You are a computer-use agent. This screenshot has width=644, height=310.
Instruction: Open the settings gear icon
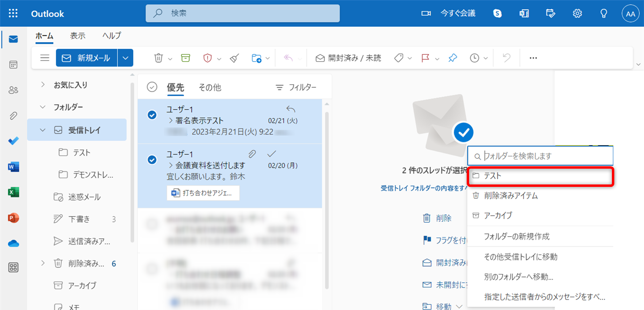(577, 13)
